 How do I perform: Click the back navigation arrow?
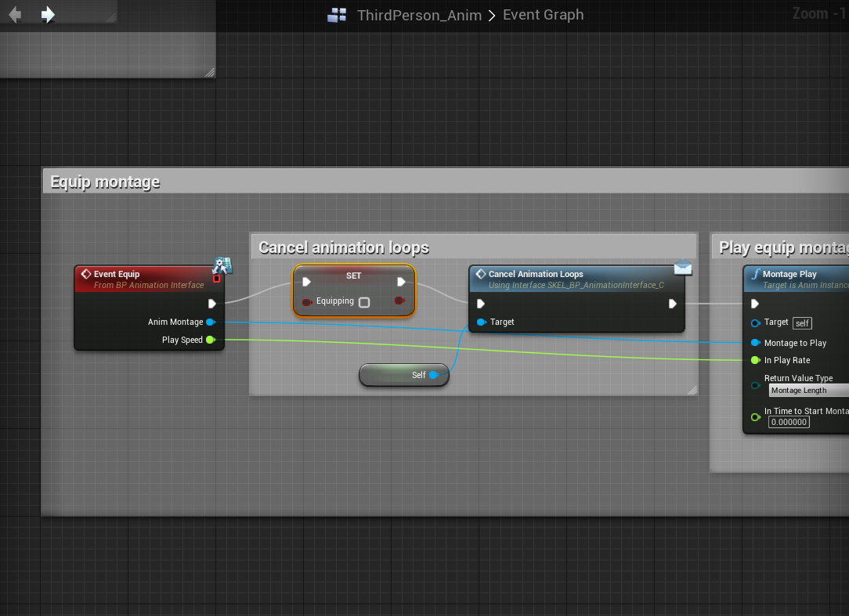(14, 14)
